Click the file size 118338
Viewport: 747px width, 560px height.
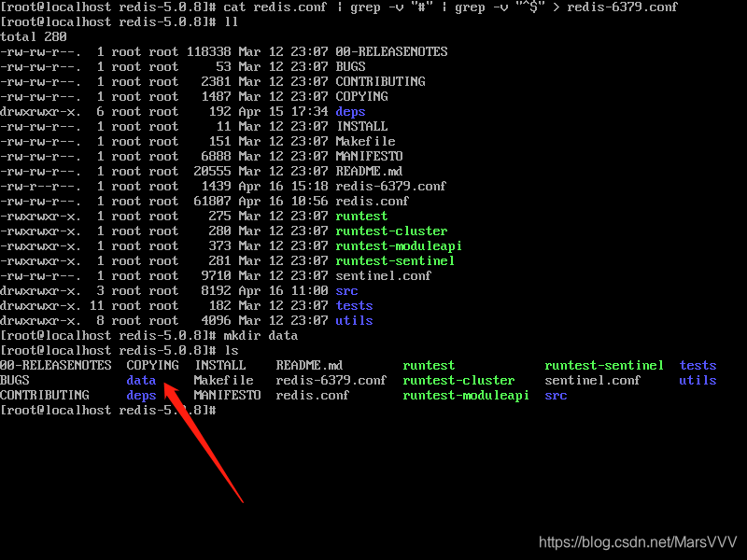pyautogui.click(x=208, y=51)
